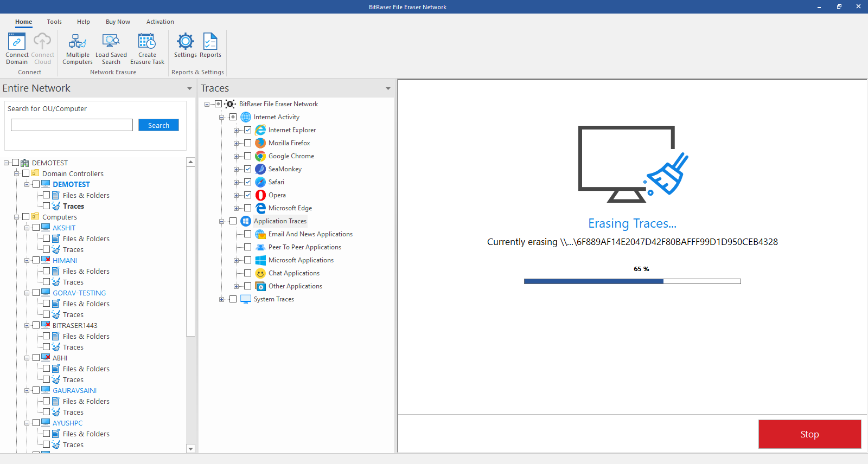The height and width of the screenshot is (464, 868).
Task: Select the Computers folder node
Action: point(60,217)
